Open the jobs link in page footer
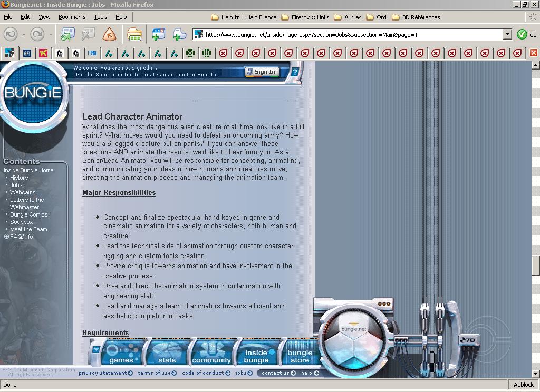Viewport: 540px width, 392px height. point(244,373)
